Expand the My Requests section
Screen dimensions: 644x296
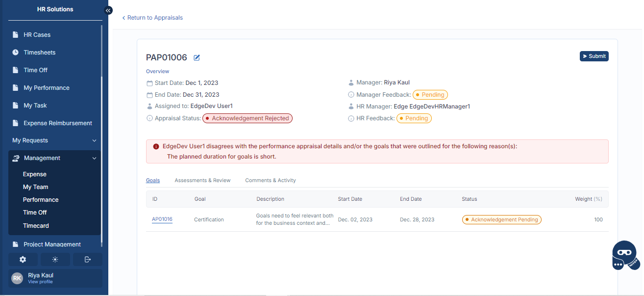click(x=94, y=140)
